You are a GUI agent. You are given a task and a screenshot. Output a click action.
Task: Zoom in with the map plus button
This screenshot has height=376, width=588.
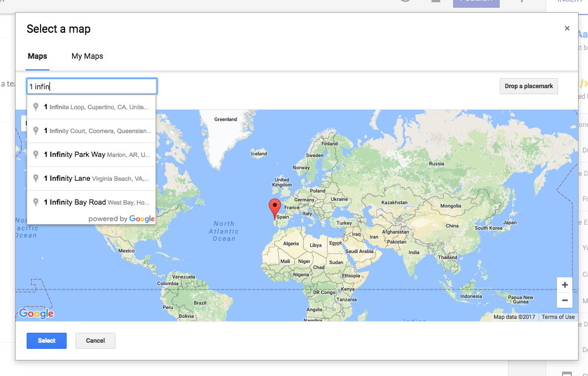pos(564,285)
